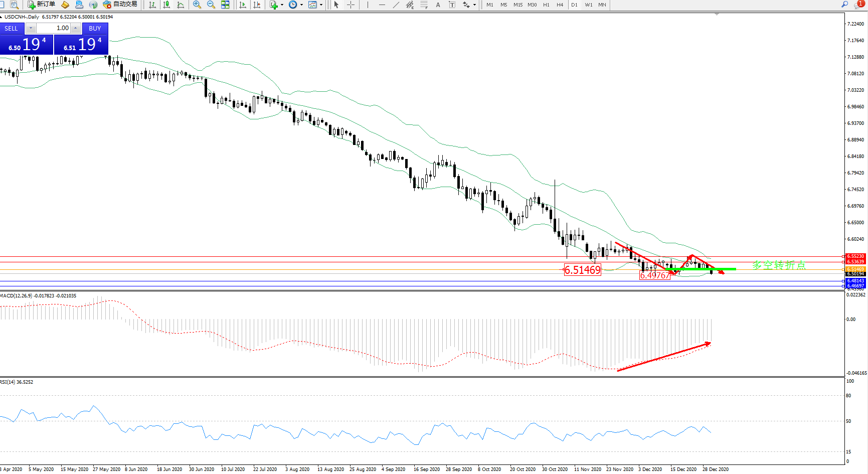Zoom out of the chart
Image resolution: width=868 pixels, height=474 pixels.
pyautogui.click(x=211, y=5)
